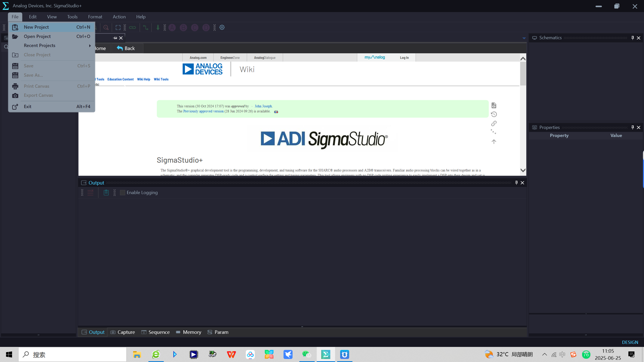Open the Education Content wiki menu
The width and height of the screenshot is (644, 362).
pos(120,79)
